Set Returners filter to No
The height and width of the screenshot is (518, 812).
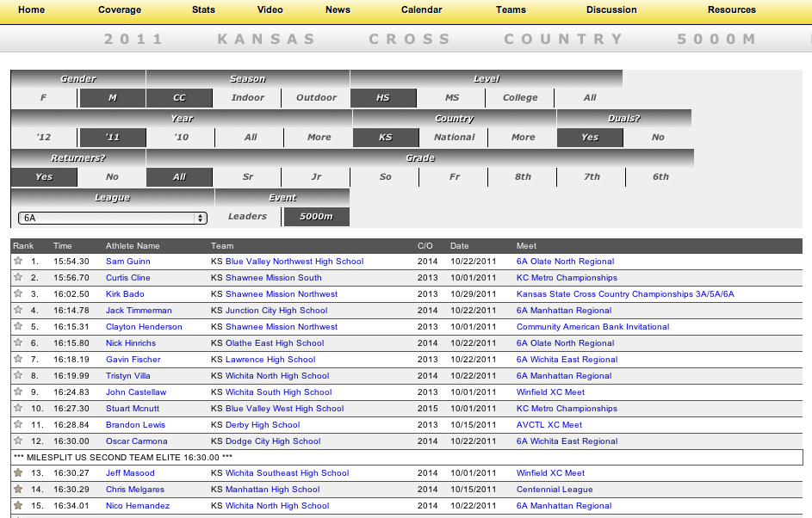pos(113,177)
